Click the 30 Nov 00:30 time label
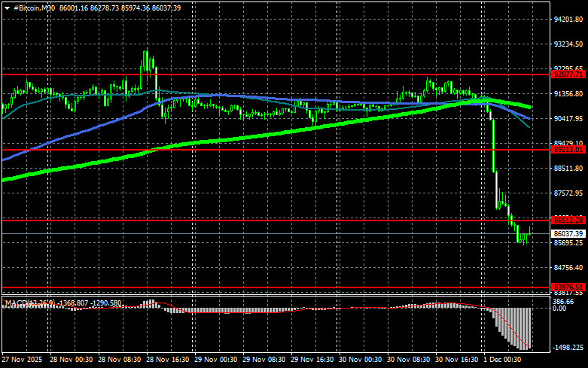The image size is (588, 368). 361,360
